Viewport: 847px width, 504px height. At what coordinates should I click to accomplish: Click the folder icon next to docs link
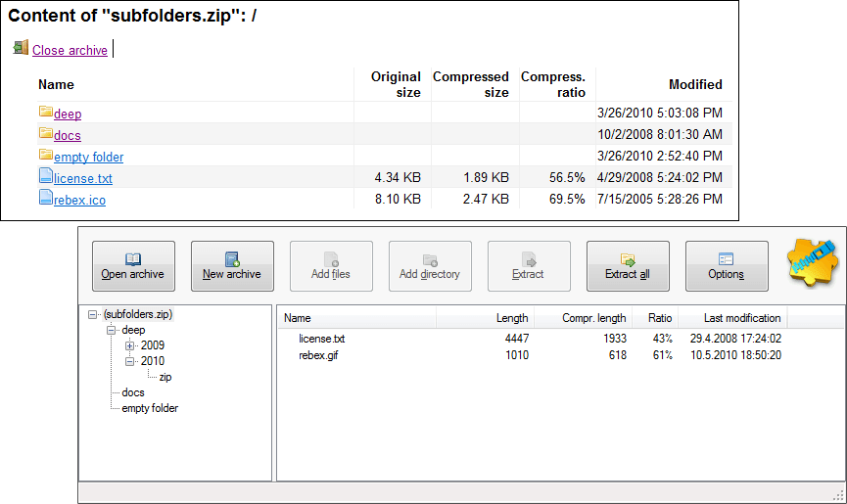(x=45, y=133)
